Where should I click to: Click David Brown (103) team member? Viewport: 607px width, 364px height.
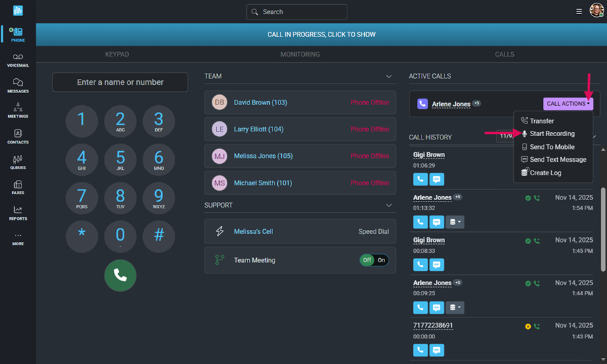pos(260,102)
